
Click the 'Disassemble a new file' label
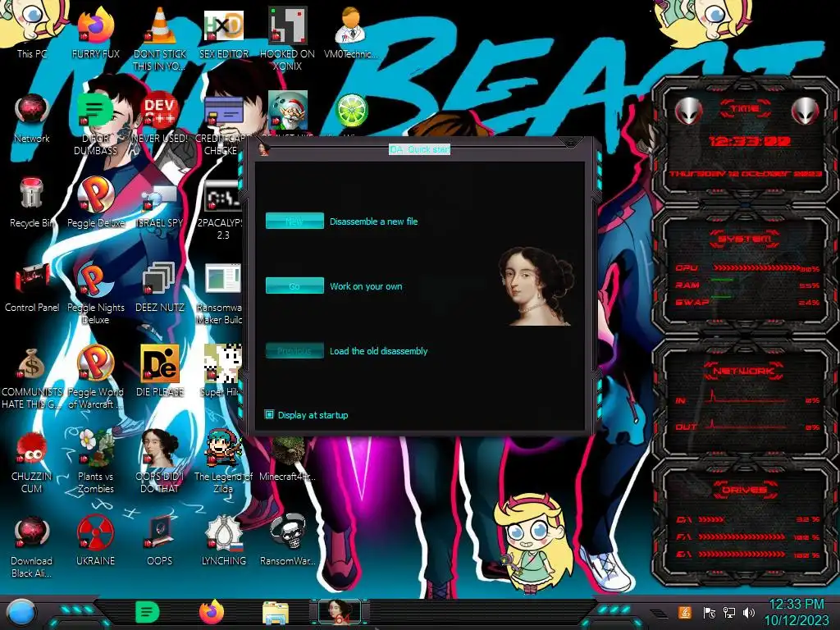[x=373, y=221]
